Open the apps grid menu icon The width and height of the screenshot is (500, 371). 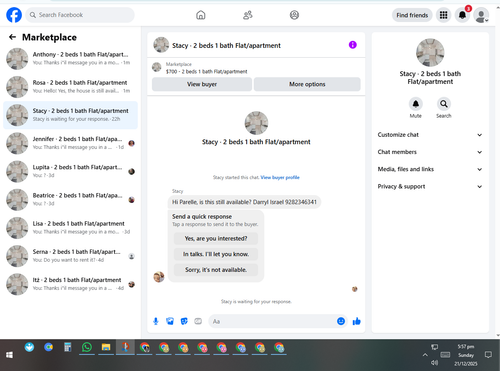(443, 15)
